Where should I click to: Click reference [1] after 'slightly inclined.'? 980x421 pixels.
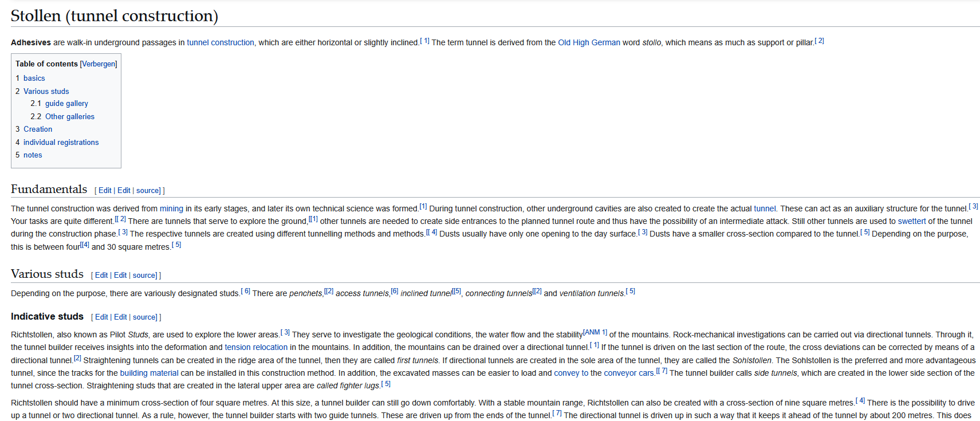pyautogui.click(x=424, y=41)
